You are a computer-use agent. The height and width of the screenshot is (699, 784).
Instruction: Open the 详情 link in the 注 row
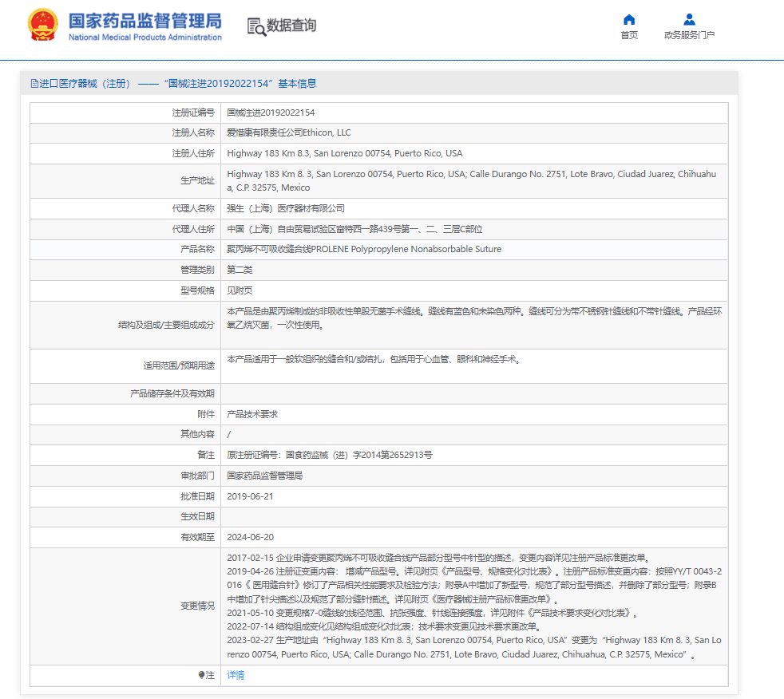coord(236,675)
